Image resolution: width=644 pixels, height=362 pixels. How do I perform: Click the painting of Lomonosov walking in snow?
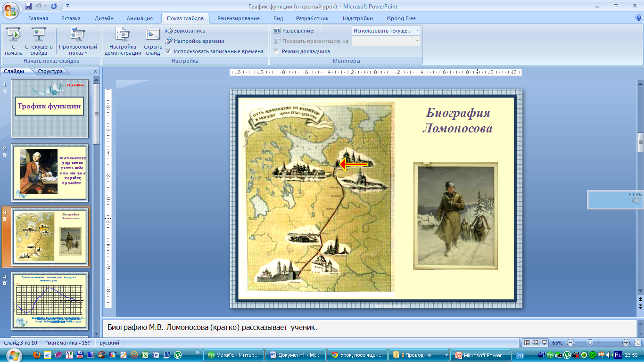pyautogui.click(x=455, y=216)
